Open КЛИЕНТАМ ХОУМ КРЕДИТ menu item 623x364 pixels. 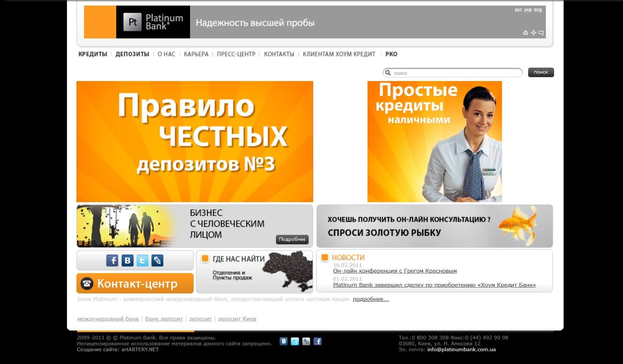point(339,54)
